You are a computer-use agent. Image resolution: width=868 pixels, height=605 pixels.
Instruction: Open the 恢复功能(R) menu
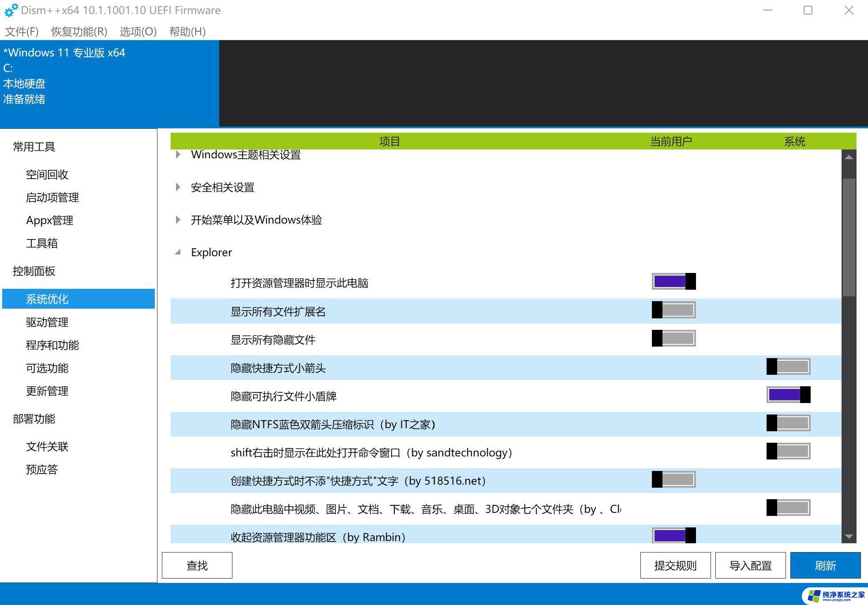pos(79,31)
